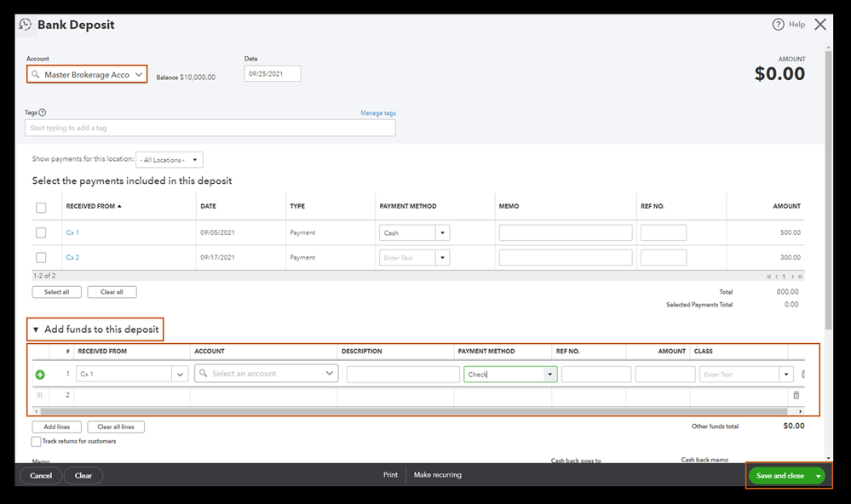Viewport: 851px width, 504px height.
Task: Click Amount field on line 1
Action: (x=665, y=375)
